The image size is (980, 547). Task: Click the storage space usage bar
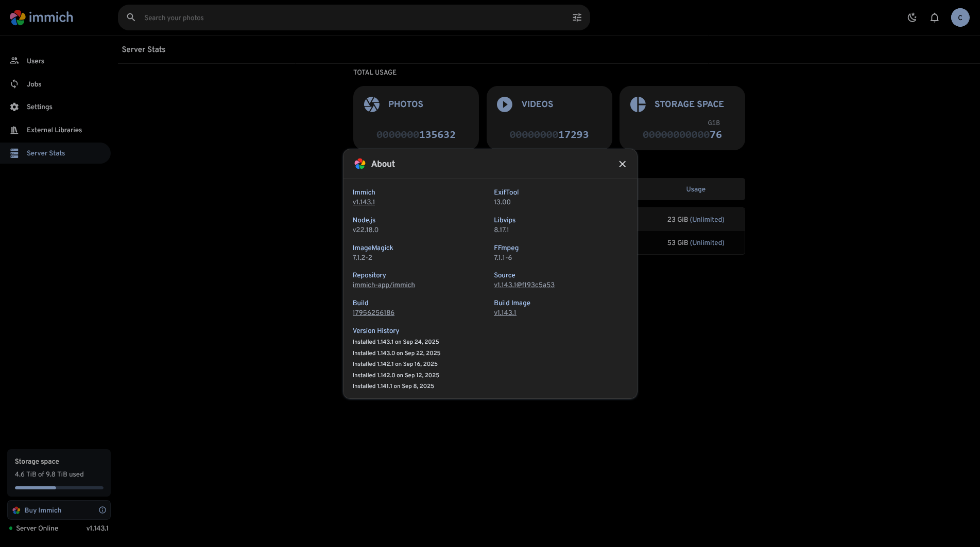click(59, 488)
